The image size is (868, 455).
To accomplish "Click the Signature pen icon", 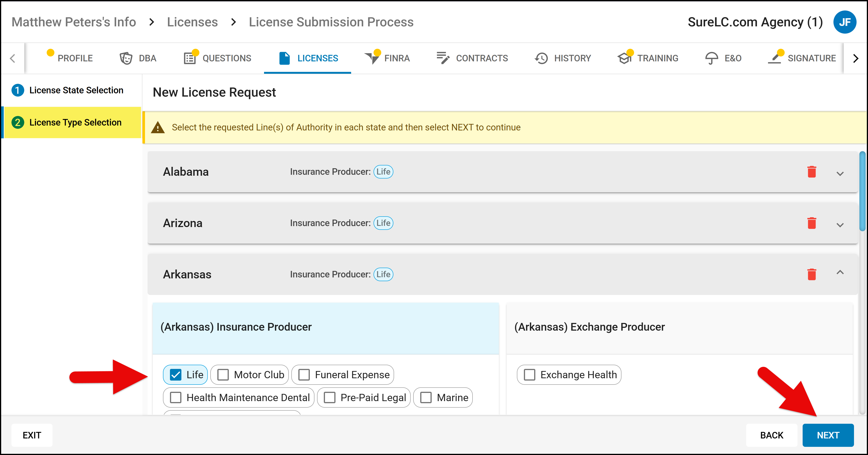I will (x=774, y=58).
